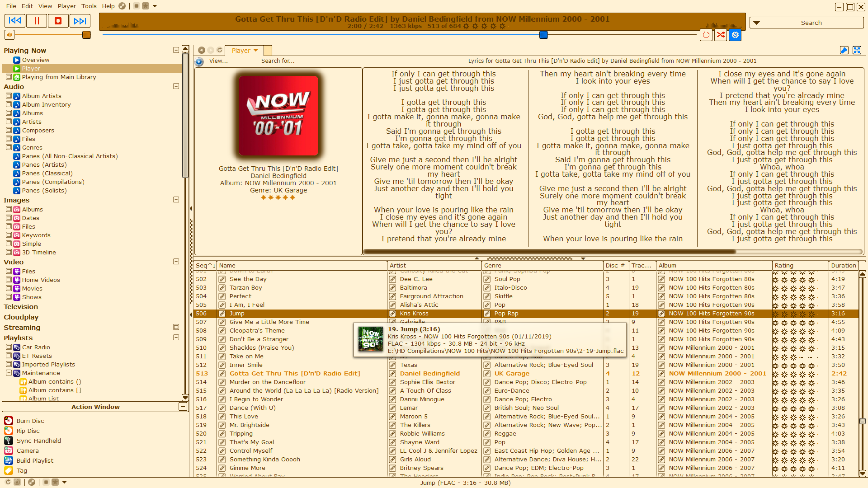Toggle the repeat playback icon
868x488 pixels.
(x=706, y=35)
